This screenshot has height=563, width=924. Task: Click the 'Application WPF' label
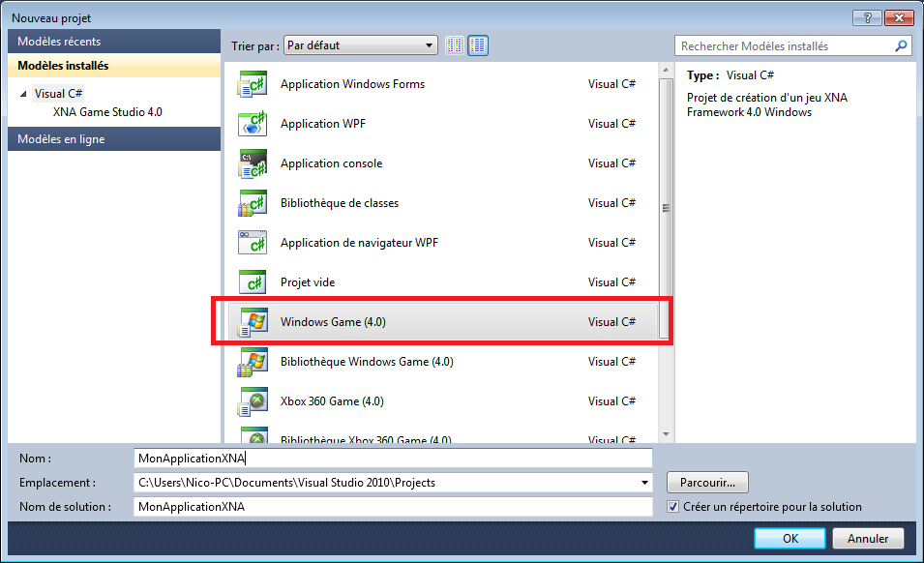pos(323,124)
